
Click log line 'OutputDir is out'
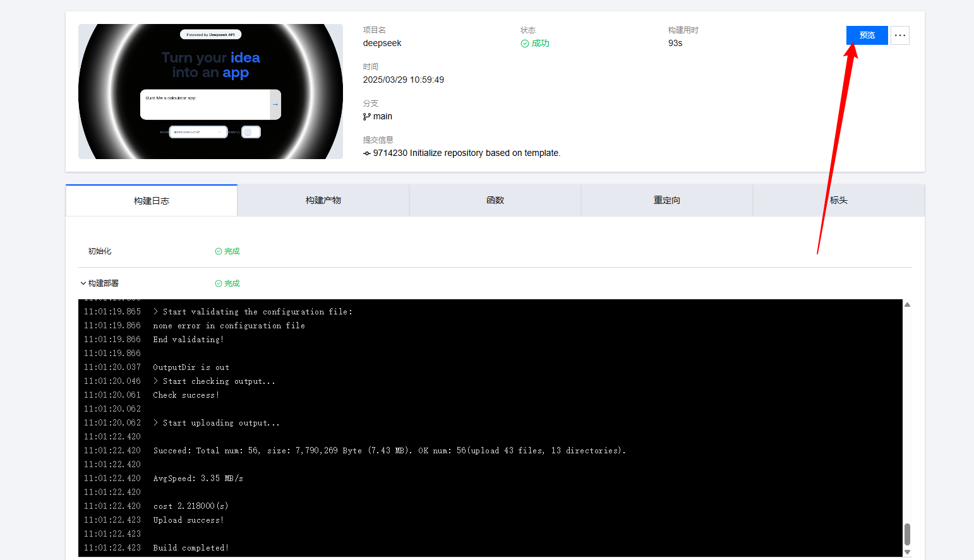[x=191, y=367]
